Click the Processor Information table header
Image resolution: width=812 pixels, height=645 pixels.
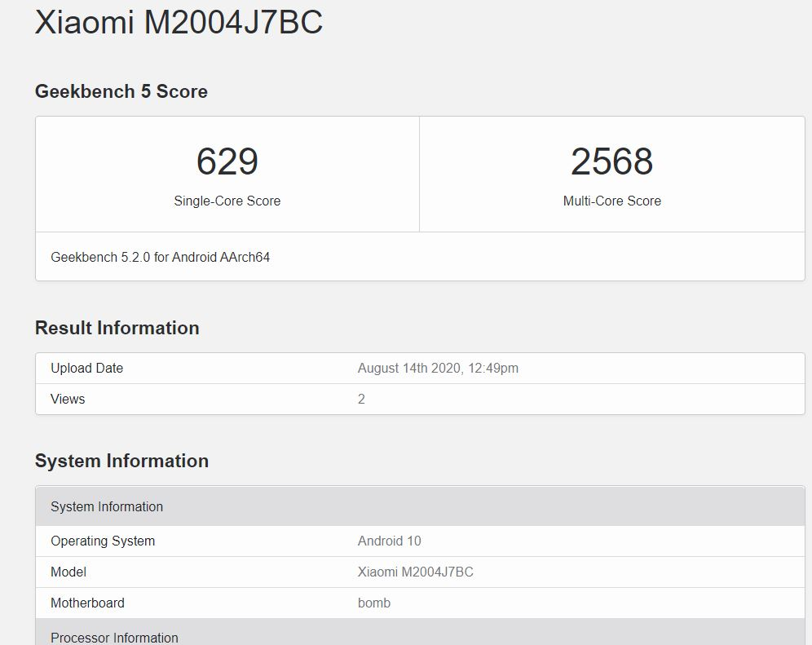114,637
